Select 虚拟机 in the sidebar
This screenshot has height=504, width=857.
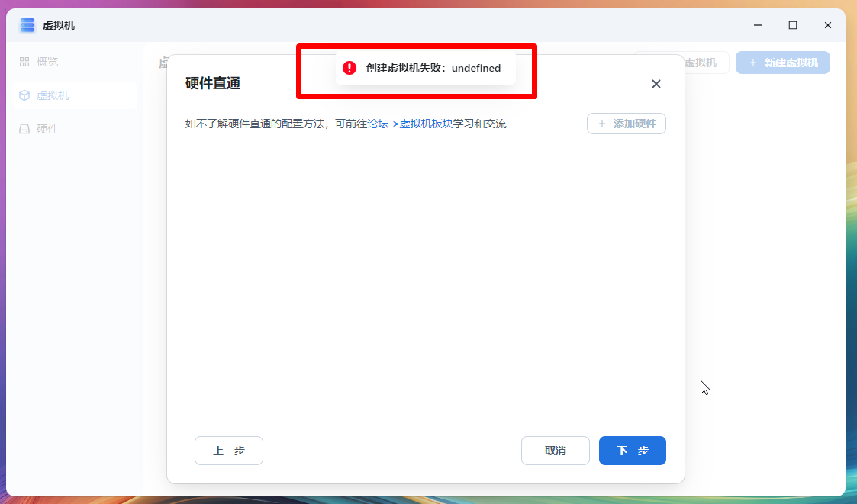(74, 95)
